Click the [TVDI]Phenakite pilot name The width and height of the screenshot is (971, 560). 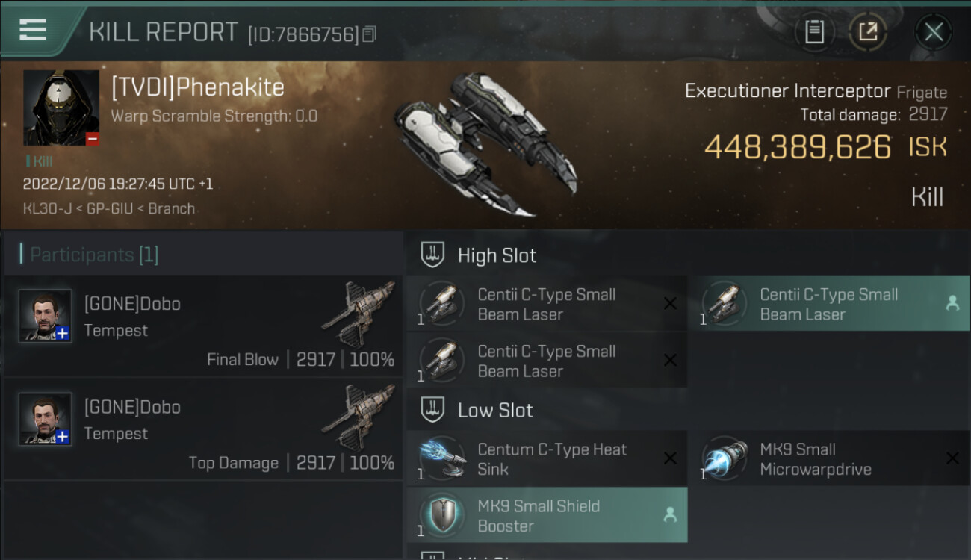[198, 87]
